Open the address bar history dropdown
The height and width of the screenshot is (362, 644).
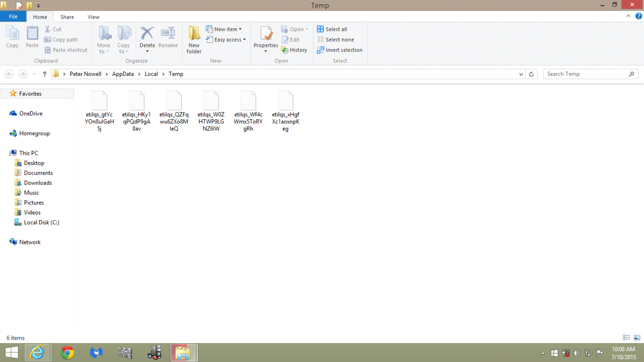click(x=520, y=74)
